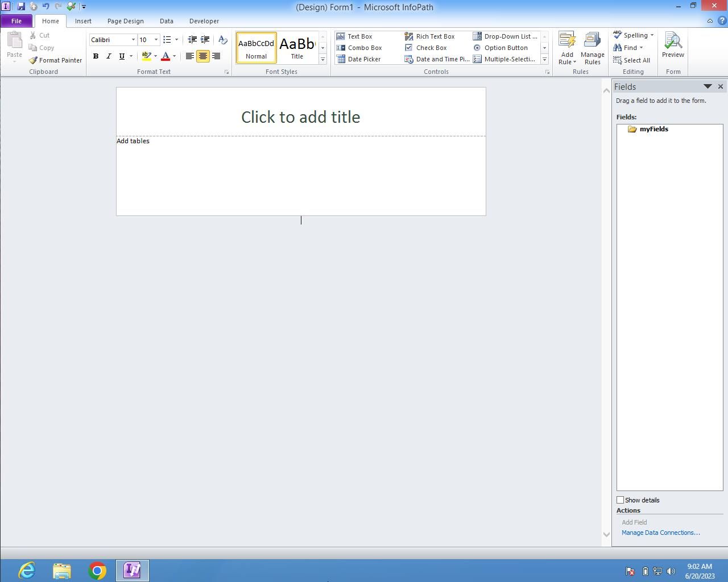
Task: Toggle Italic formatting
Action: (109, 56)
